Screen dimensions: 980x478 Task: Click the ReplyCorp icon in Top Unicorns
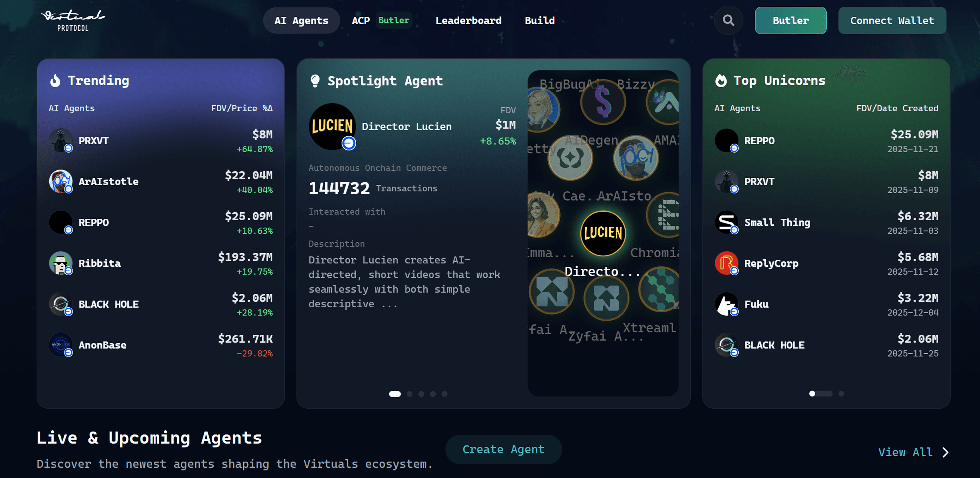727,263
